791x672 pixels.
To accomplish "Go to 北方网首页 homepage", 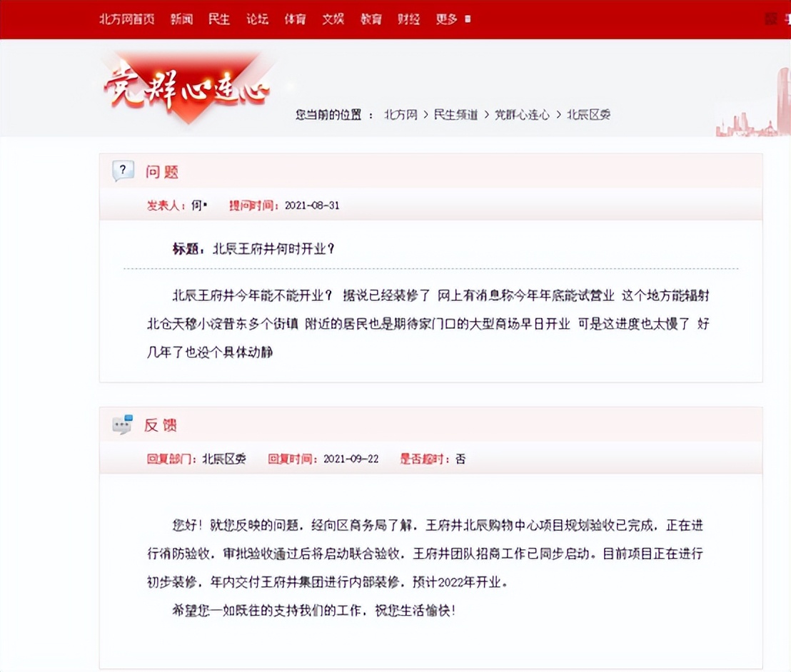I will click(x=126, y=19).
